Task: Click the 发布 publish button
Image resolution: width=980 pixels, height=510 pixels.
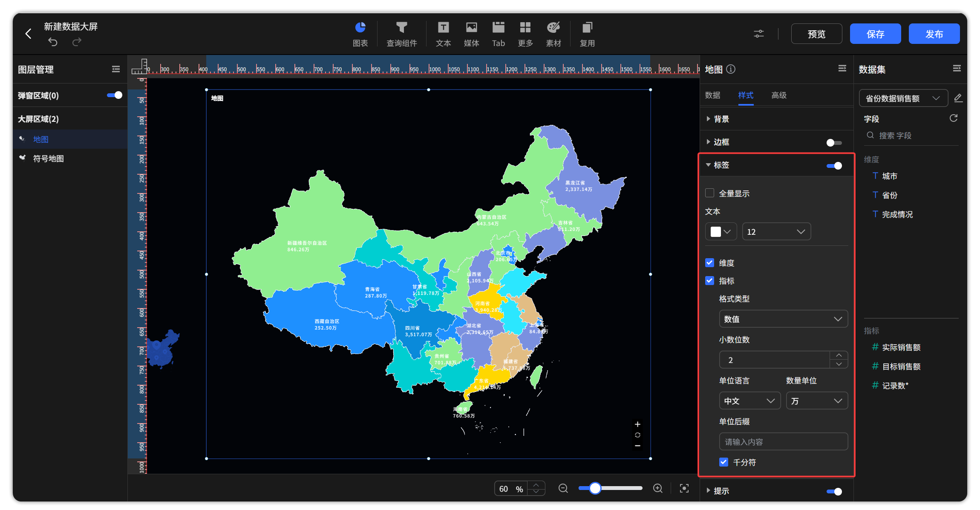Action: [934, 34]
